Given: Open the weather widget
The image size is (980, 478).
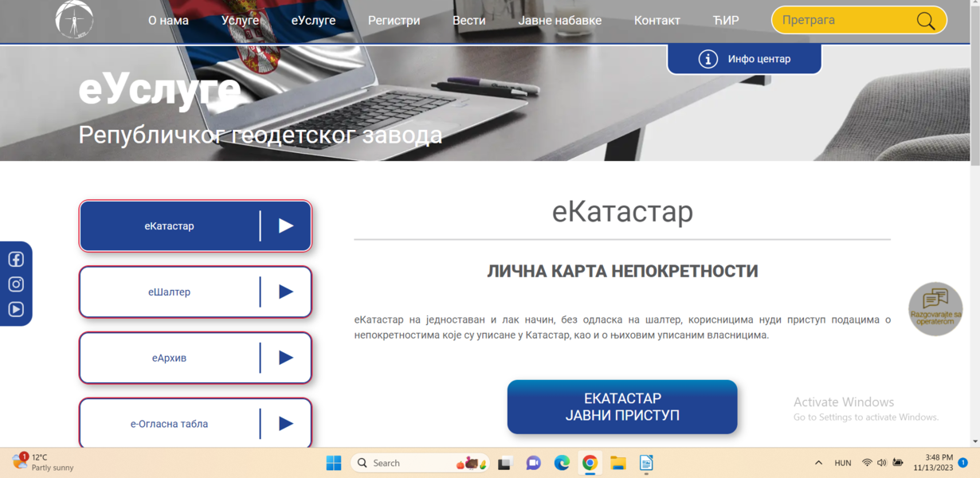Looking at the screenshot, I should pos(43,463).
